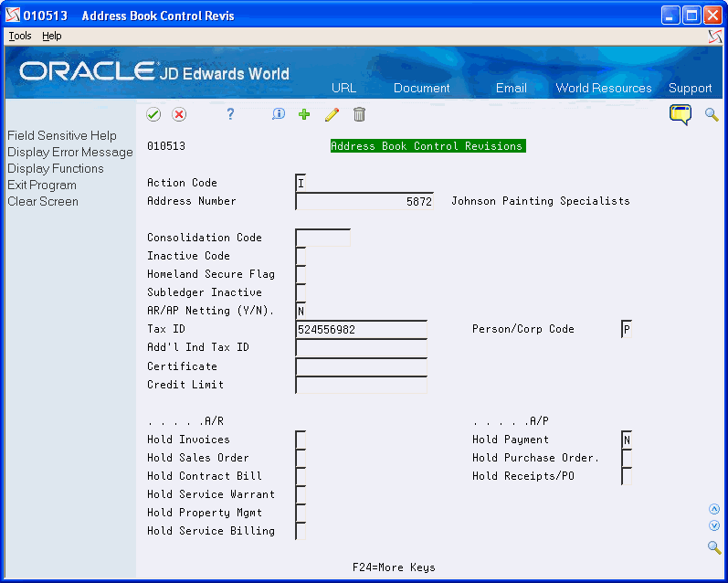Click the window title bar application icon
The height and width of the screenshot is (583, 728).
13,16
